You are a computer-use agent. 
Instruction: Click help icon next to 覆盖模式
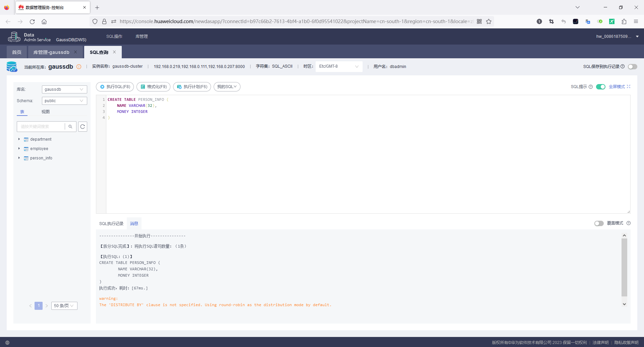pos(629,223)
